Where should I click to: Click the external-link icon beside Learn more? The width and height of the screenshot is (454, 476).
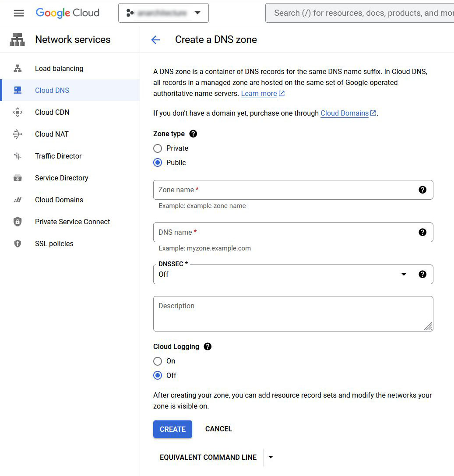[282, 94]
